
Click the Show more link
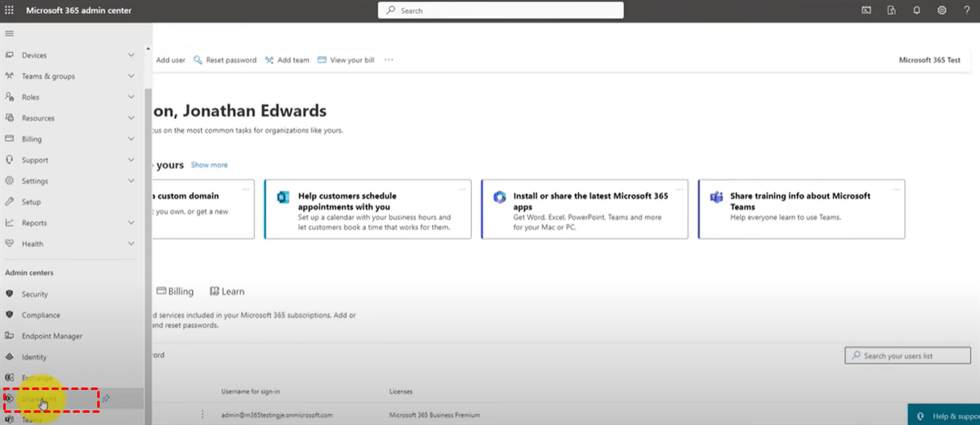click(x=209, y=165)
